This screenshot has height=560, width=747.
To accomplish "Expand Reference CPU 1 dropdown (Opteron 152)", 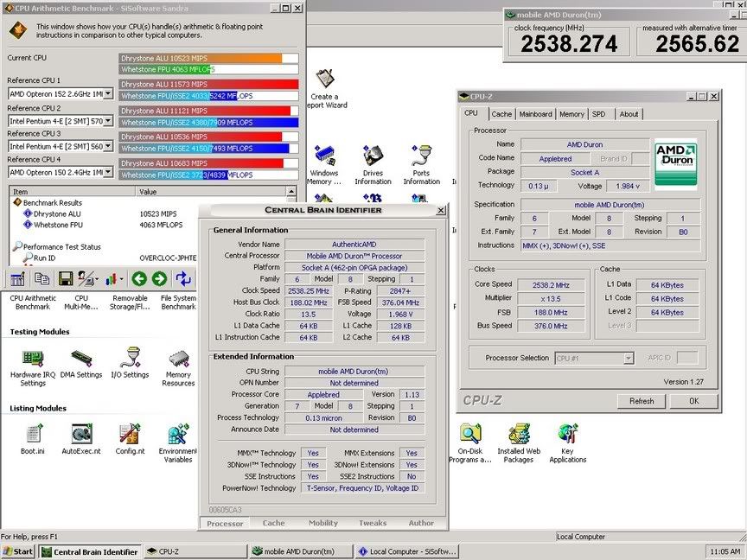I will coord(108,94).
